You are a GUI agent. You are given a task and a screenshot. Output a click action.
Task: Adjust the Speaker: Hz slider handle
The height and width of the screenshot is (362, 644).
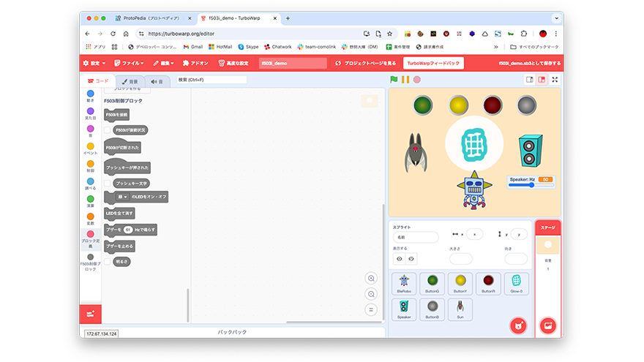(531, 185)
